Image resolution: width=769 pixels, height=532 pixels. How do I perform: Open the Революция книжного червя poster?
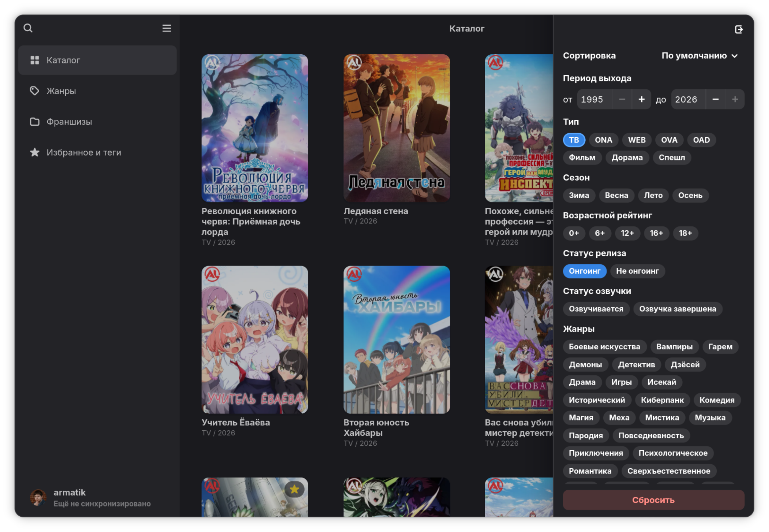pos(255,128)
